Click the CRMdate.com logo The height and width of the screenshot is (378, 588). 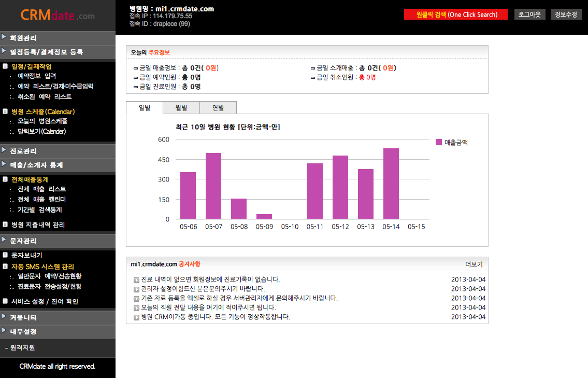tap(58, 15)
